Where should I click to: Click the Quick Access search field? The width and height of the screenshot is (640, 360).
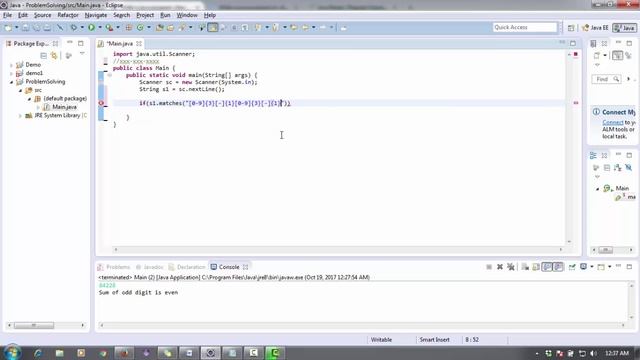click(524, 27)
